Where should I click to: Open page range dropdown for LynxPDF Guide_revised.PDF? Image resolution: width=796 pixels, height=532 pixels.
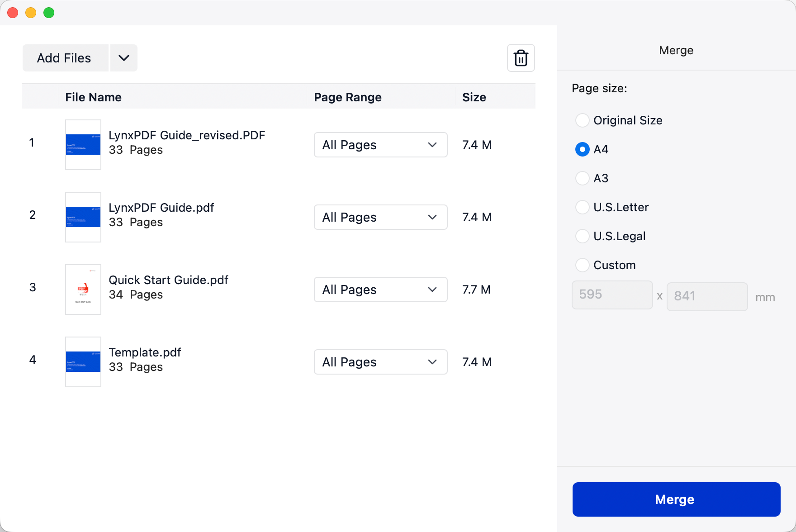point(380,145)
